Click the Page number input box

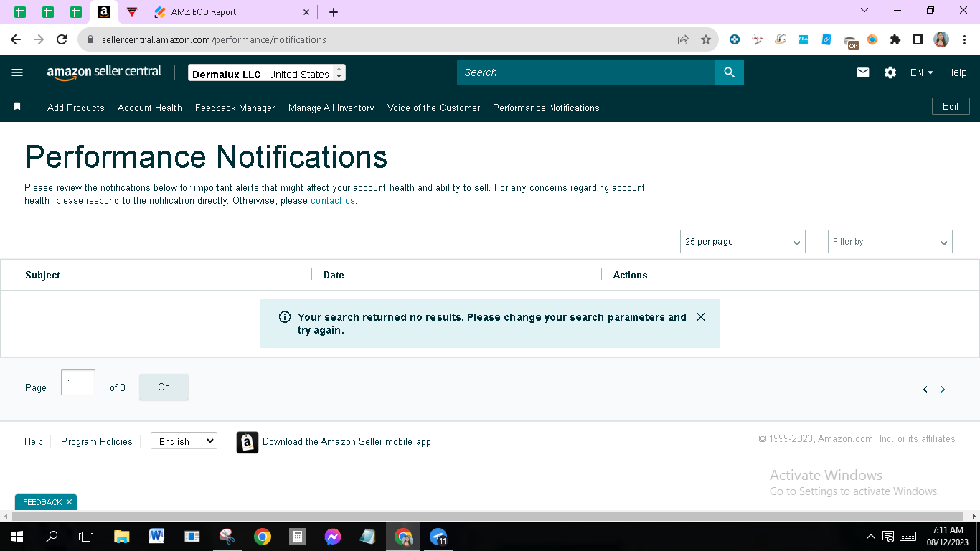pos(78,382)
